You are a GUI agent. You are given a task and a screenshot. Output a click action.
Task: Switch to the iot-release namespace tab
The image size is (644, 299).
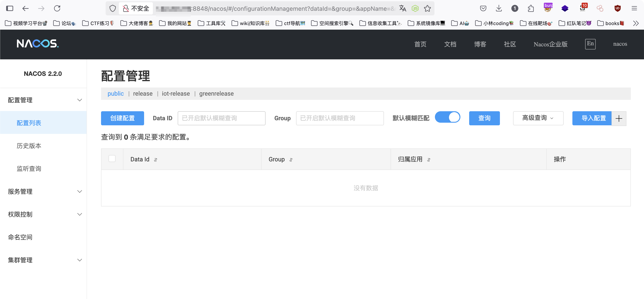[x=176, y=94]
